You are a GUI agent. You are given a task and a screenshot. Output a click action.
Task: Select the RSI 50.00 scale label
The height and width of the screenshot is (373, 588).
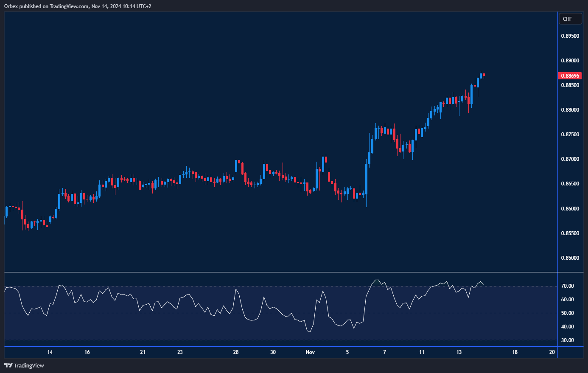tap(568, 313)
